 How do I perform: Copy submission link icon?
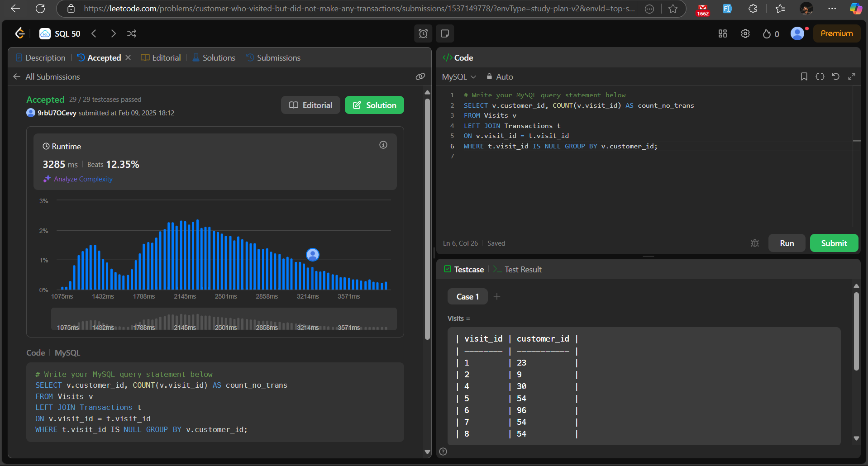[420, 76]
